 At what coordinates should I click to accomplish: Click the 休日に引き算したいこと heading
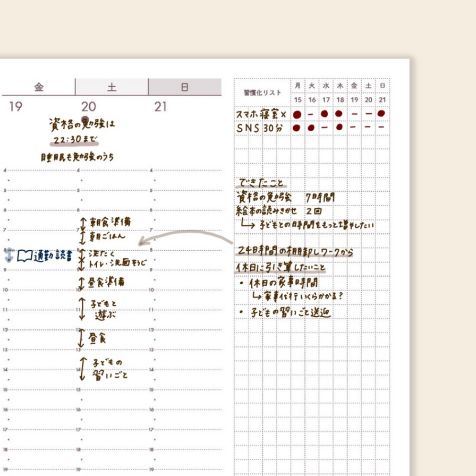[x=280, y=267]
